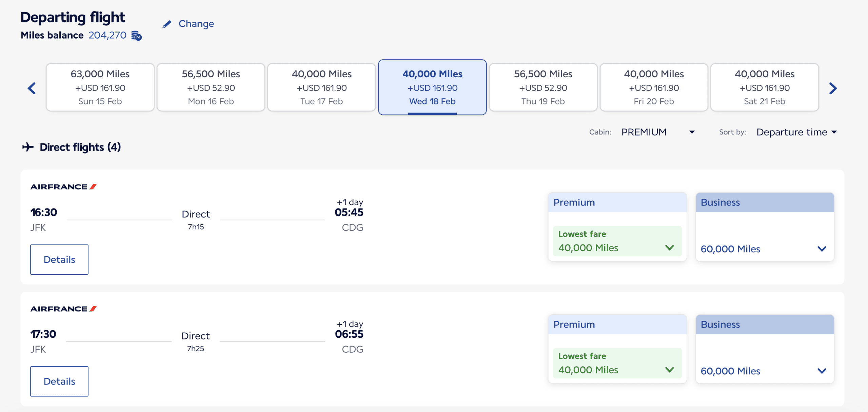Image resolution: width=868 pixels, height=412 pixels.
Task: Click the pencil Change icon
Action: pos(167,24)
